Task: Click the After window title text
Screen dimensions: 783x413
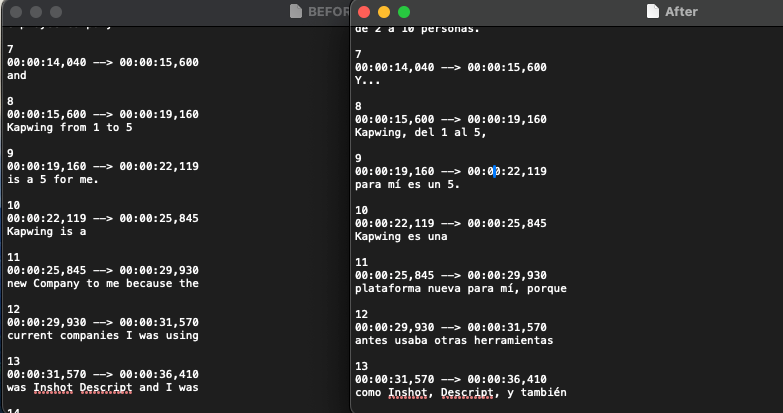Action: [681, 11]
